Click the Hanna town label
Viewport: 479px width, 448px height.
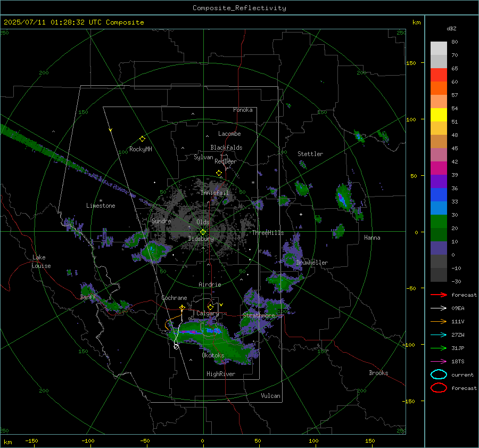(372, 238)
